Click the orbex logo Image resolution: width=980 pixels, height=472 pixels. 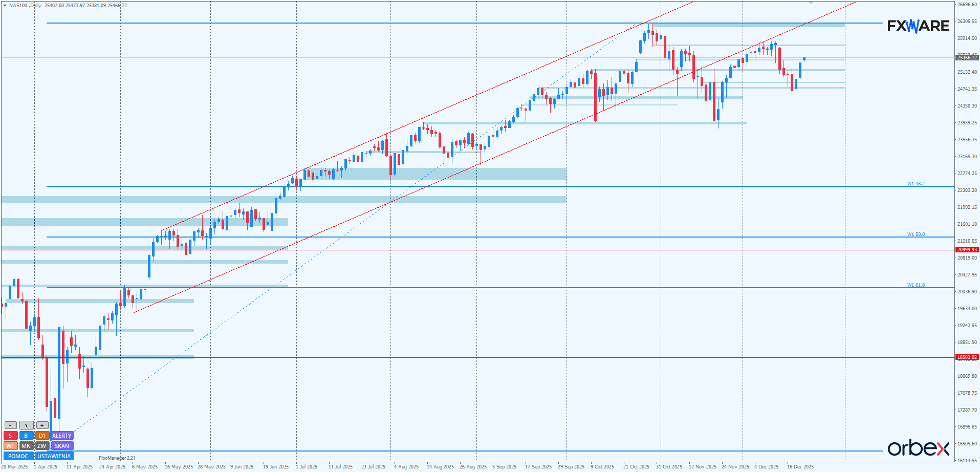coord(918,448)
